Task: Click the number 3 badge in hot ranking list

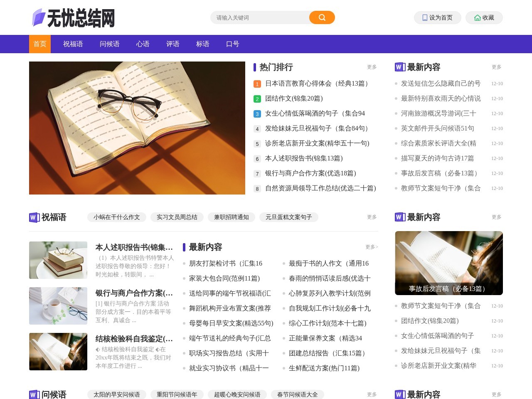Action: [256, 113]
